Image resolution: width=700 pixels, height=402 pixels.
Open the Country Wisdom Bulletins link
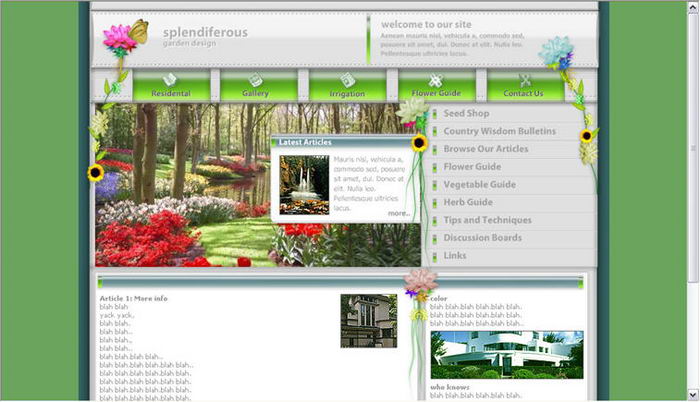[499, 131]
